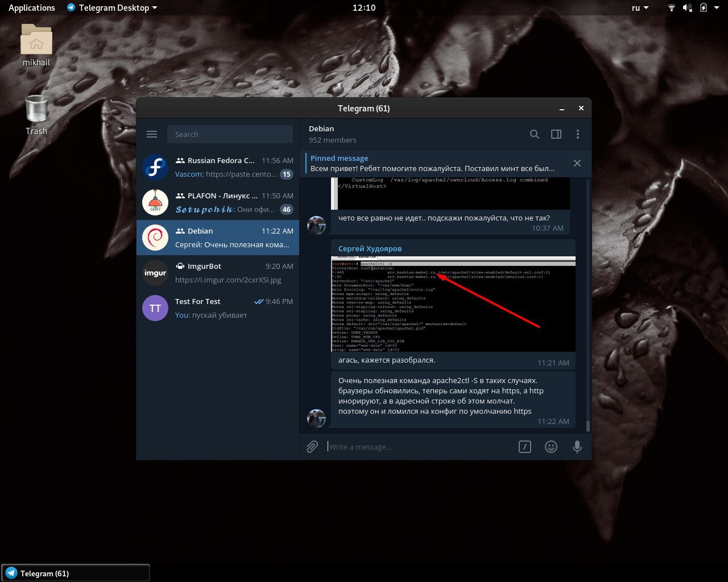The width and height of the screenshot is (728, 582).
Task: Open bot commands slash icon
Action: (x=525, y=447)
